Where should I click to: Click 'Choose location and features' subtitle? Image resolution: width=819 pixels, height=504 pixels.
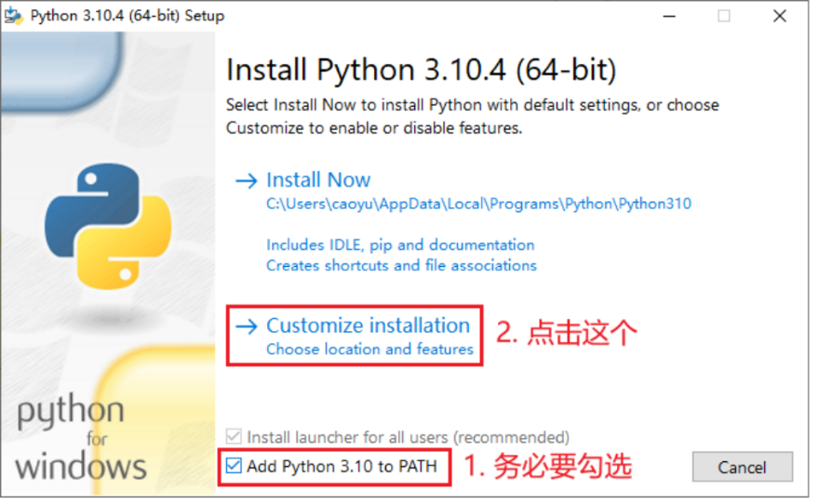[369, 349]
